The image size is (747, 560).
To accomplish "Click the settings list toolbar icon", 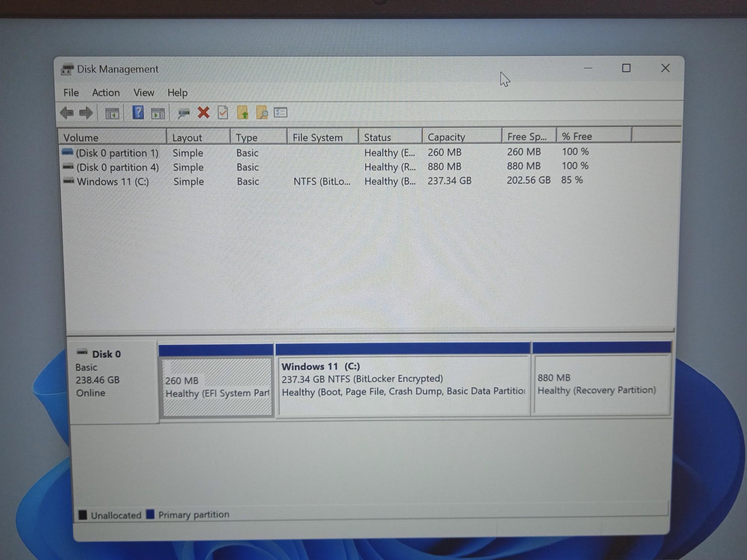I will [x=280, y=112].
